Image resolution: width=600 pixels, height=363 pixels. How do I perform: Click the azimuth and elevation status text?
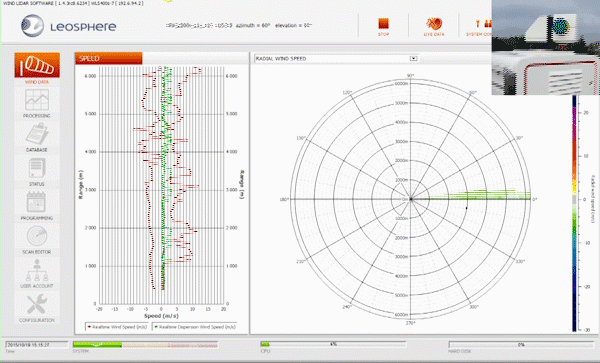pos(239,26)
